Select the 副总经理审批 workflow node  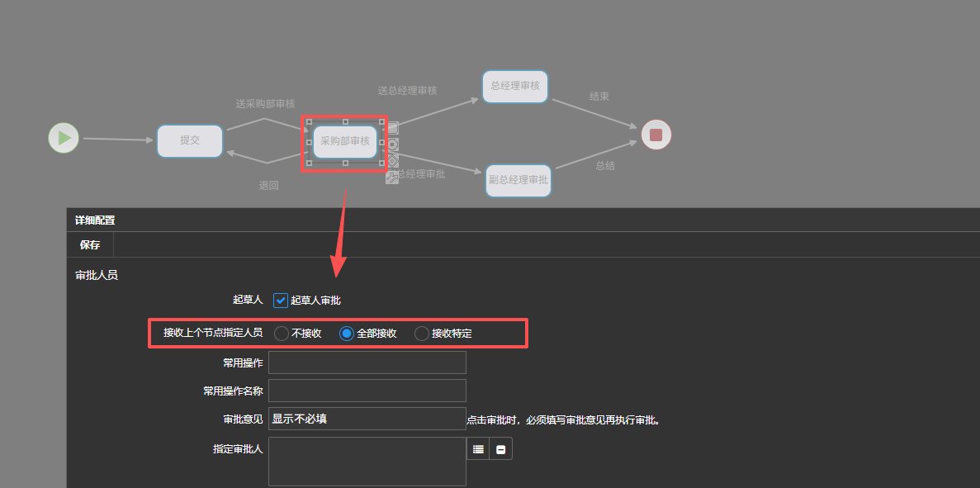(x=518, y=180)
